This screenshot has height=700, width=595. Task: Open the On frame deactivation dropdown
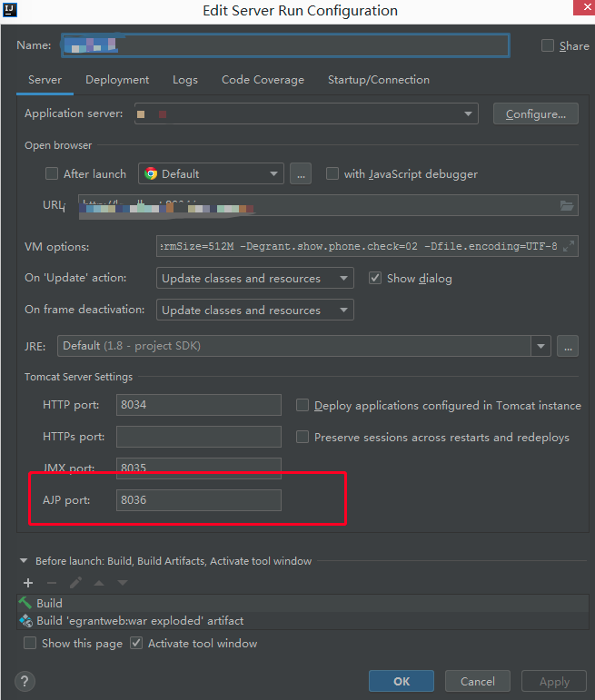[254, 311]
